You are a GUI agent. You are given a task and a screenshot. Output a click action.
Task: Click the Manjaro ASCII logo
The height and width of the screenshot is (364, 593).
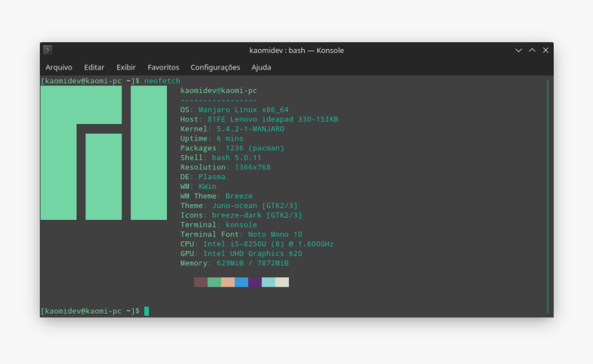103,153
